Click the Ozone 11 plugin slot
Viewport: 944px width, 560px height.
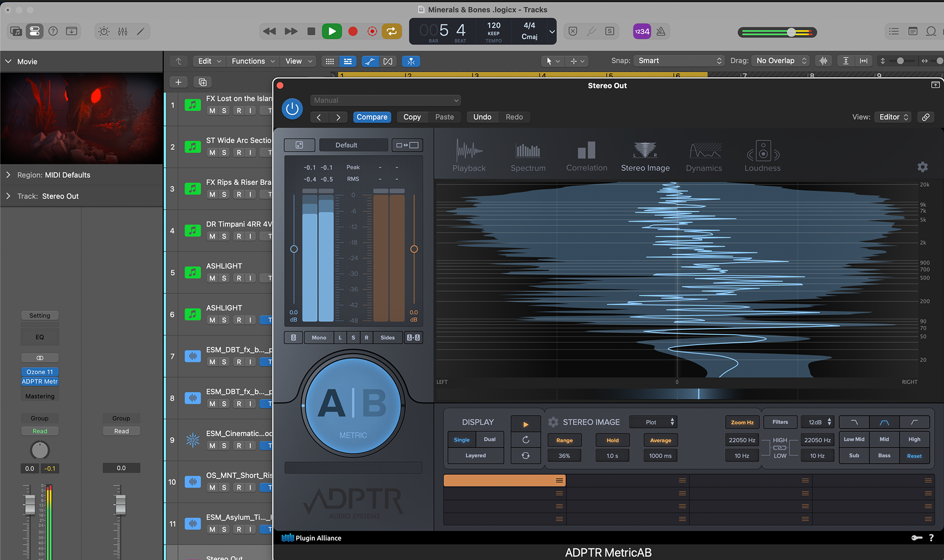click(40, 372)
